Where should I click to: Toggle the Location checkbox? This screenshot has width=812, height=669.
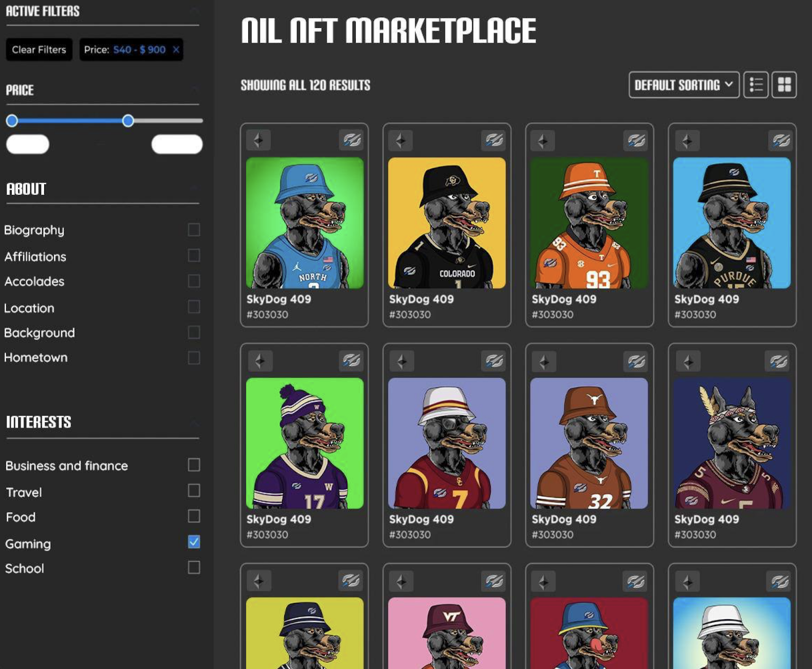[x=194, y=307]
